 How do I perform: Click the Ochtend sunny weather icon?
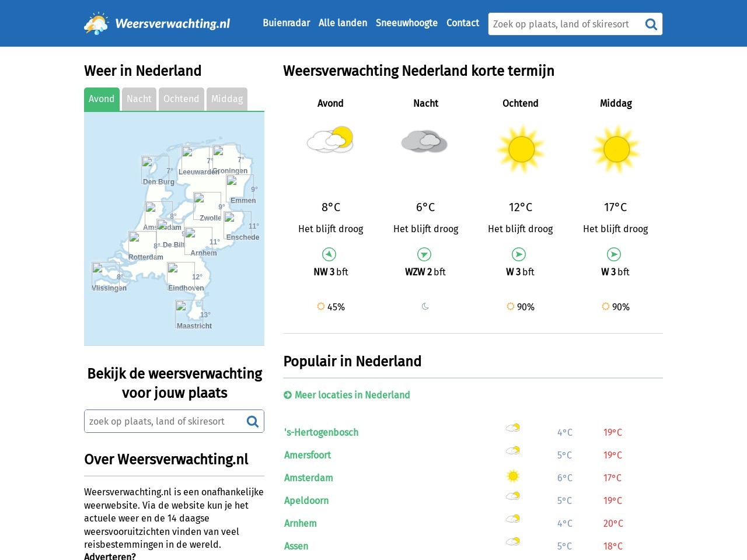[x=521, y=149]
